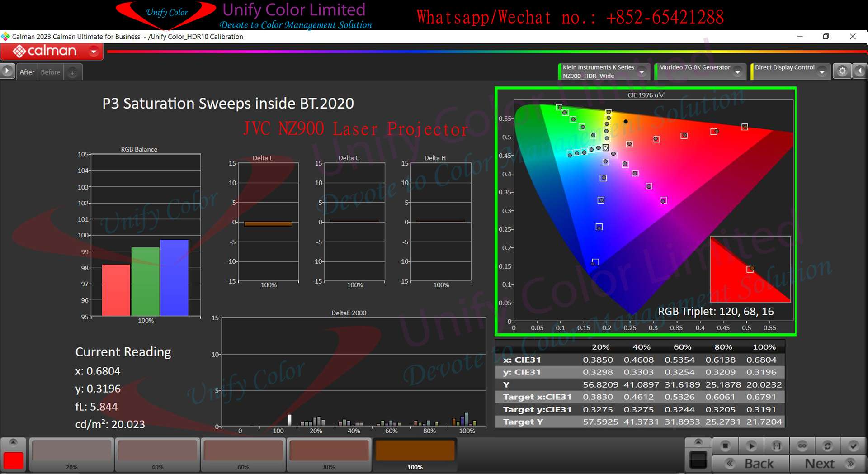Viewport: 868px width, 474px height.
Task: Expand the Klein Instruments K Series meter dropdown
Action: [642, 71]
